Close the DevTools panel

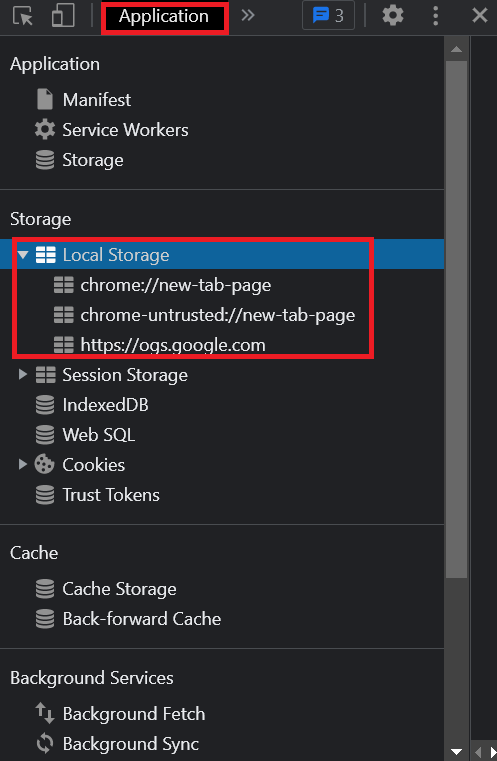480,16
